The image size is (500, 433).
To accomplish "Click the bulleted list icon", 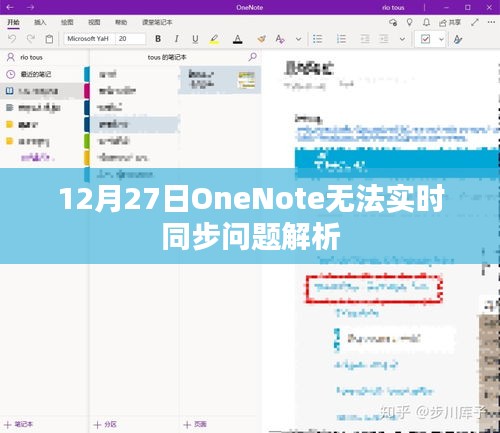I will point(318,39).
